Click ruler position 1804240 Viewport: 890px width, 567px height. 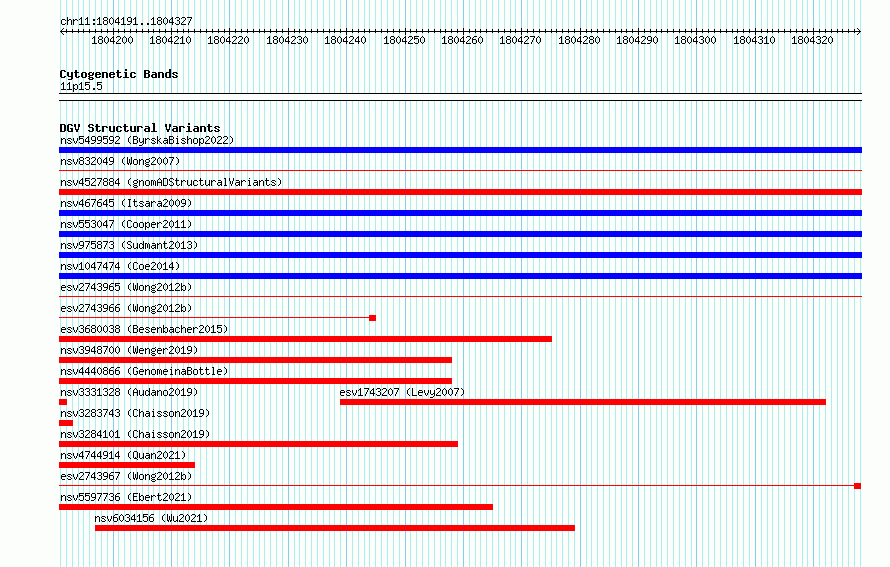tap(345, 40)
